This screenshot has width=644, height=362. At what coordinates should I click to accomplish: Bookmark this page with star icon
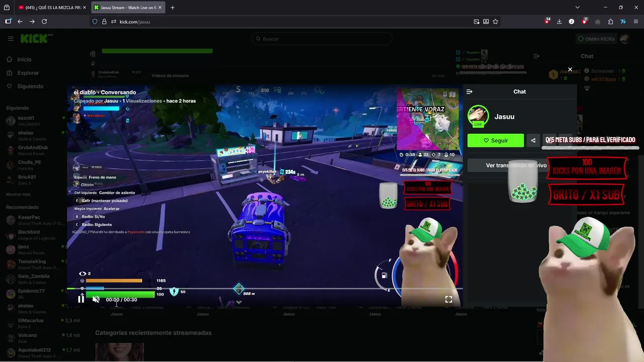tap(496, 22)
